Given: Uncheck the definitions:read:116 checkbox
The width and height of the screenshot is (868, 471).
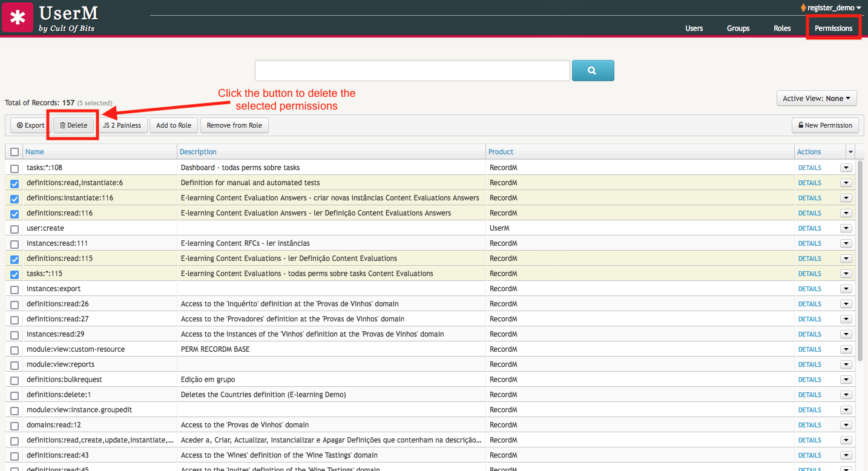Looking at the screenshot, I should pos(15,214).
